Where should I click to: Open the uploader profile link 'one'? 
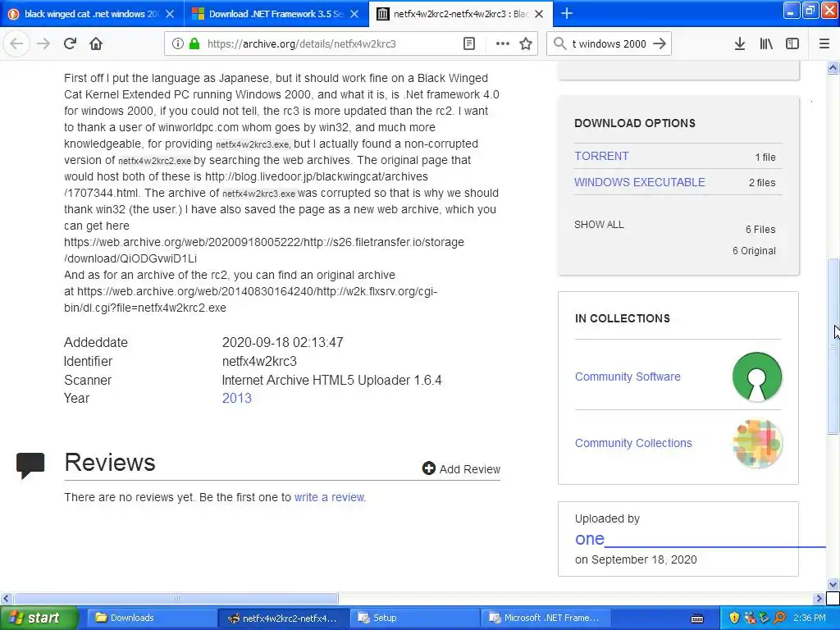(x=589, y=538)
